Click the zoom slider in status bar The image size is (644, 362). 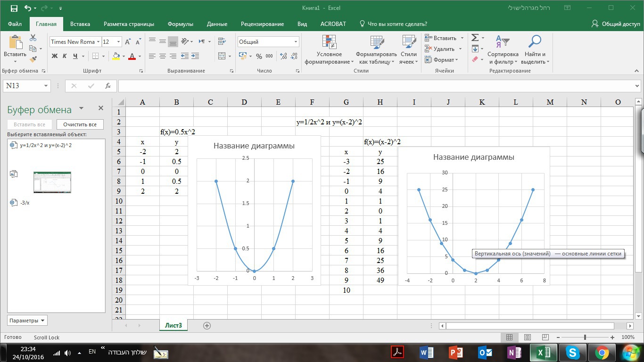585,337
